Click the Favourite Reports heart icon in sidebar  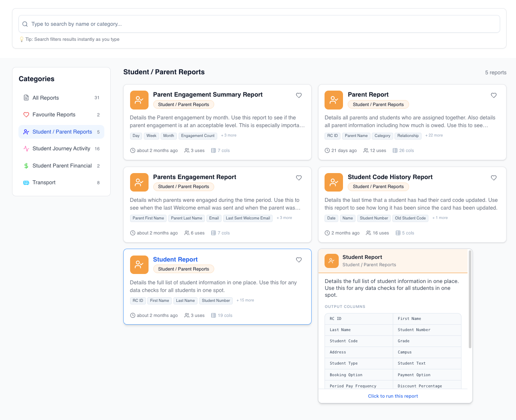tap(26, 115)
